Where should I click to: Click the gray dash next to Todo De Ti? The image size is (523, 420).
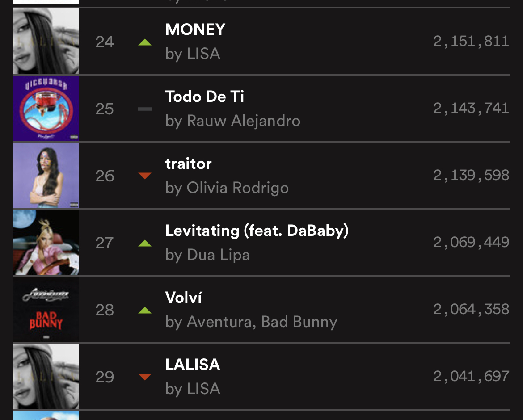coord(145,109)
